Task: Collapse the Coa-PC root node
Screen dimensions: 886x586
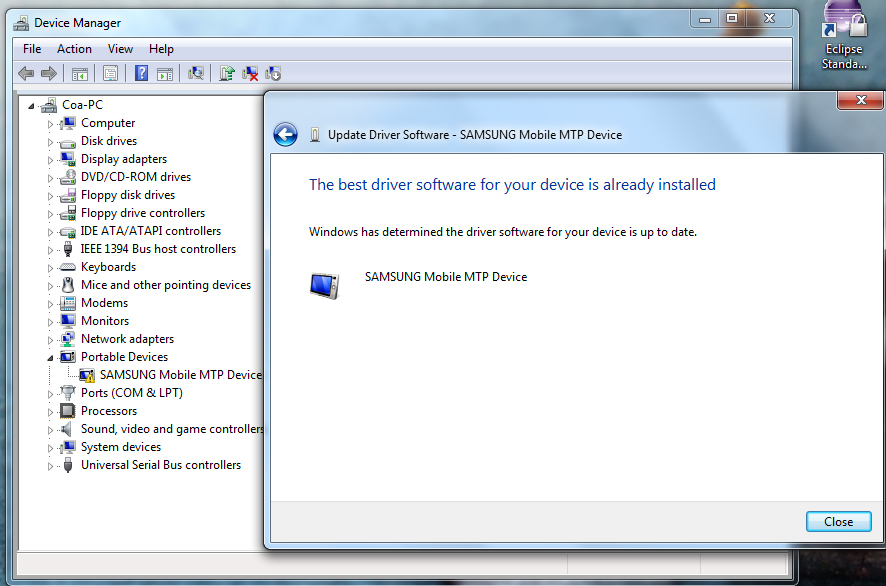Action: (32, 106)
